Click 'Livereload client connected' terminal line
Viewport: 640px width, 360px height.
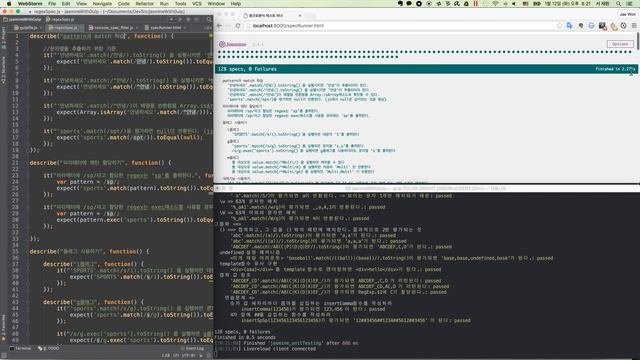tap(280, 349)
